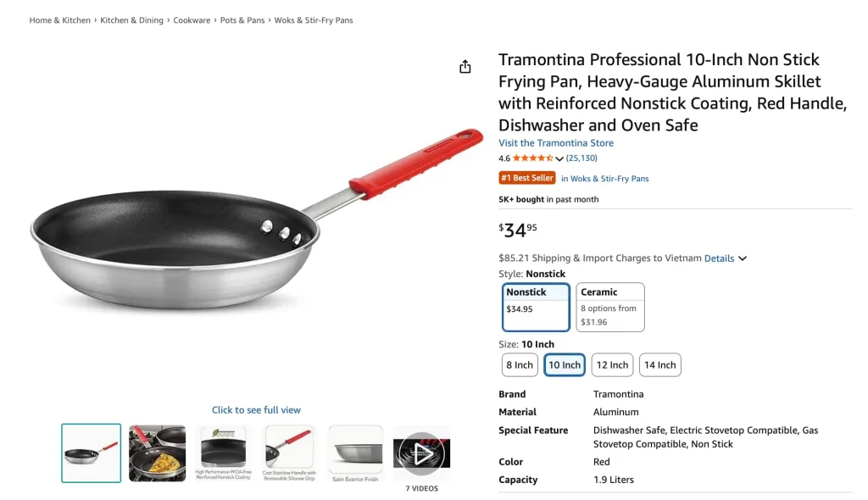
Task: Navigate to Cookware breadcrumb
Action: 192,20
